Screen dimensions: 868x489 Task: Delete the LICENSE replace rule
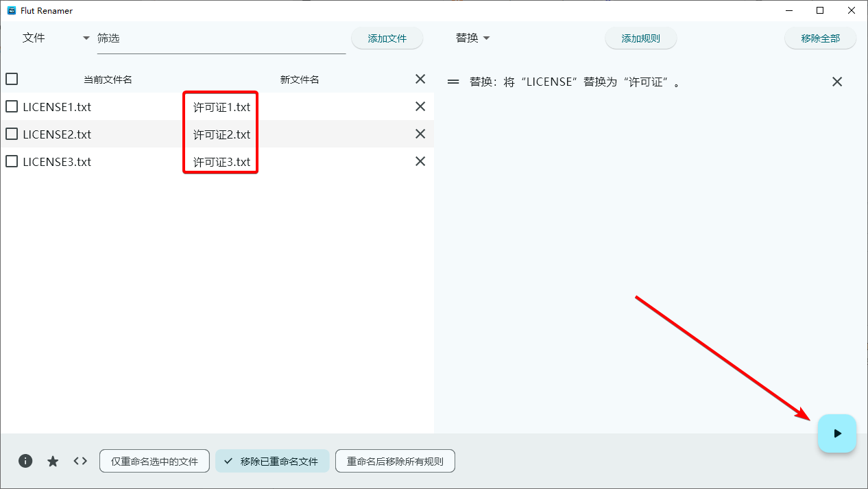pyautogui.click(x=836, y=82)
